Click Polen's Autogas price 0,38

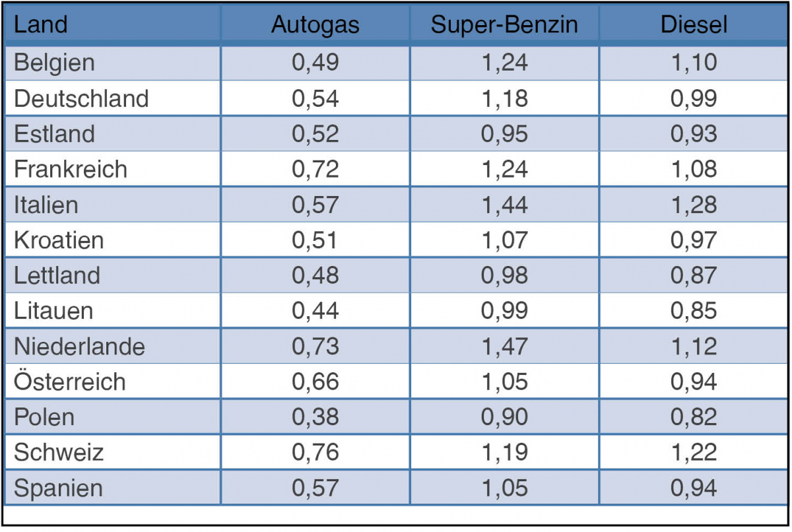[315, 417]
